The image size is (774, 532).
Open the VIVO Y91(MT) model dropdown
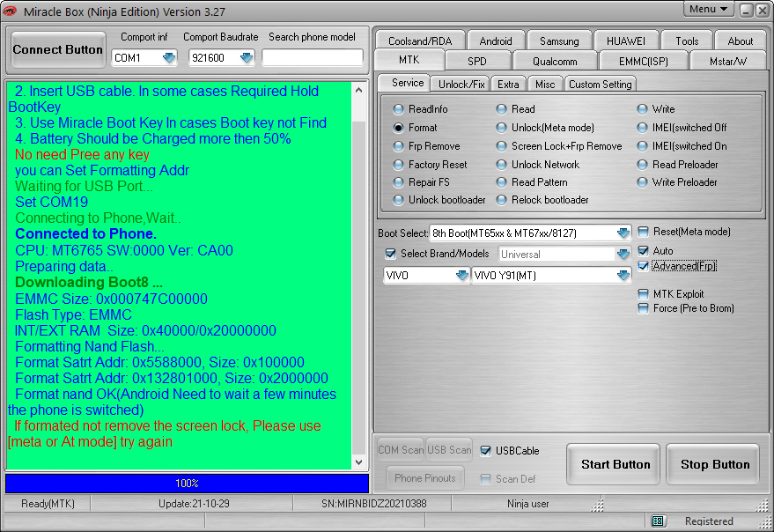point(623,275)
